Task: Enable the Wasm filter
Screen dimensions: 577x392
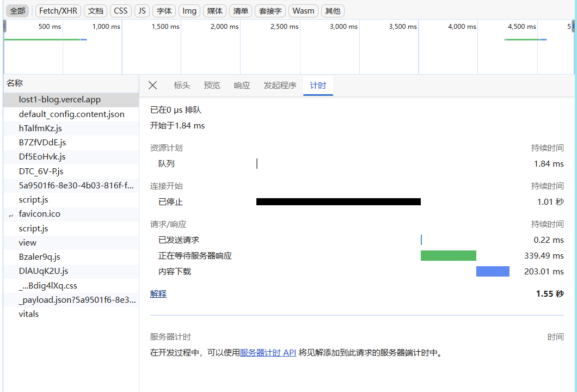Action: (x=303, y=11)
